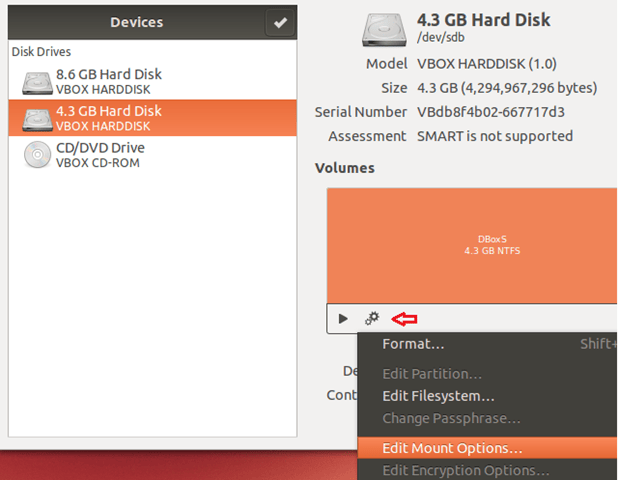
Task: Select the 8.6 GB Hard Disk drive icon
Action: click(x=36, y=81)
